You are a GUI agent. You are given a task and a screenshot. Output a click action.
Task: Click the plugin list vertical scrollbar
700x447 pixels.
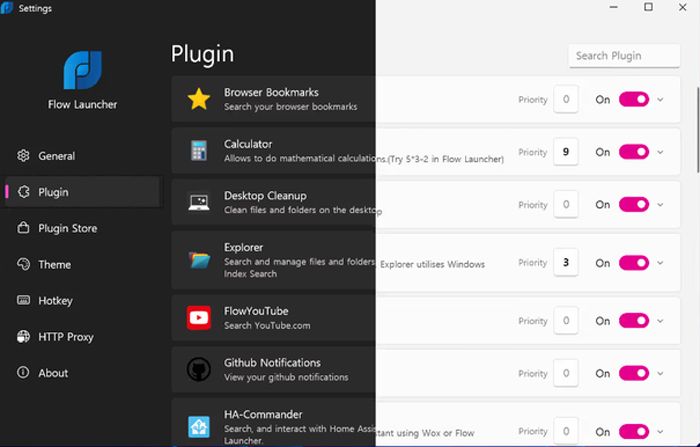pyautogui.click(x=697, y=130)
